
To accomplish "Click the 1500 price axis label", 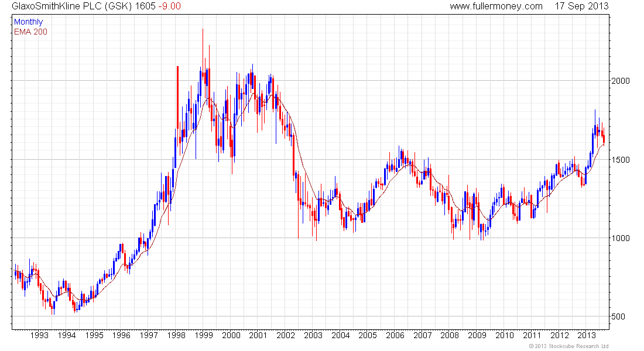I will pyautogui.click(x=620, y=160).
